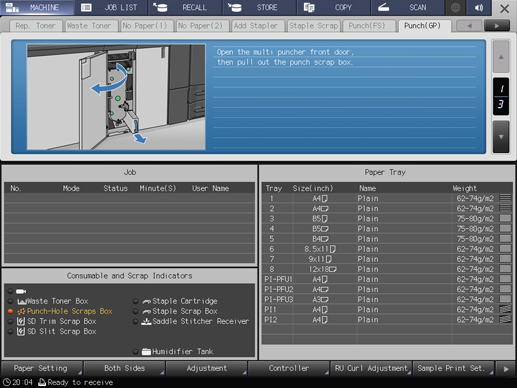The image size is (517, 388).
Task: Switch to the Waste Toner tab
Action: coord(89,26)
